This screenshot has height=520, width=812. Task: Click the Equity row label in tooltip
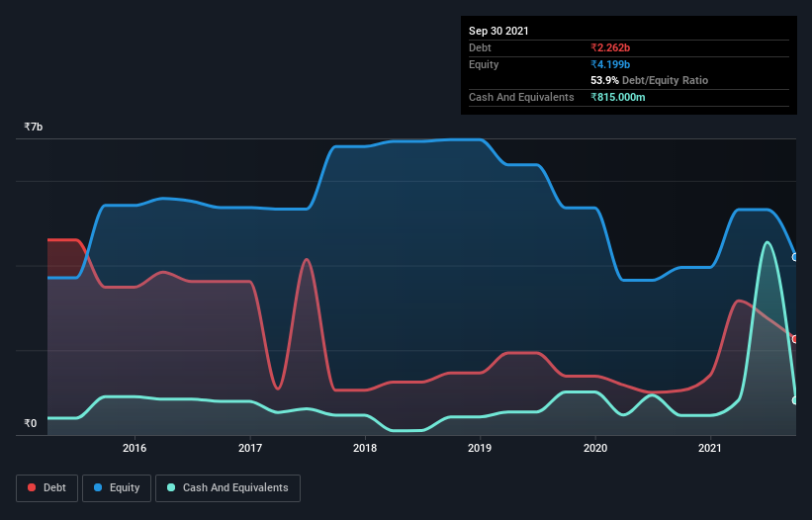(x=484, y=64)
